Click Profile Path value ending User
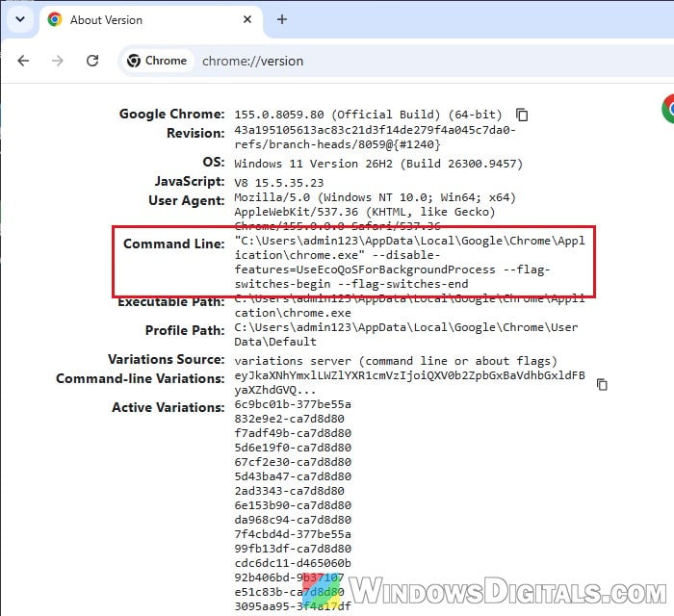 point(406,327)
